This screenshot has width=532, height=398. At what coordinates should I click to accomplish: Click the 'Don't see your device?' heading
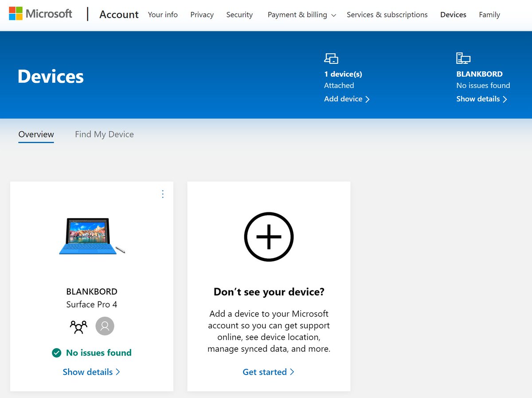(x=269, y=292)
